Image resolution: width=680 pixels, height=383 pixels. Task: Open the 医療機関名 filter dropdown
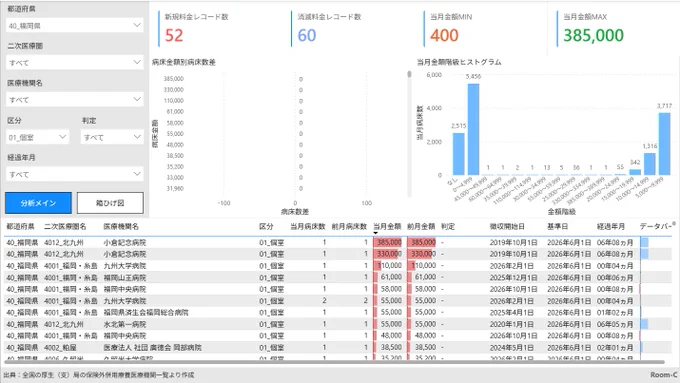pyautogui.click(x=75, y=100)
